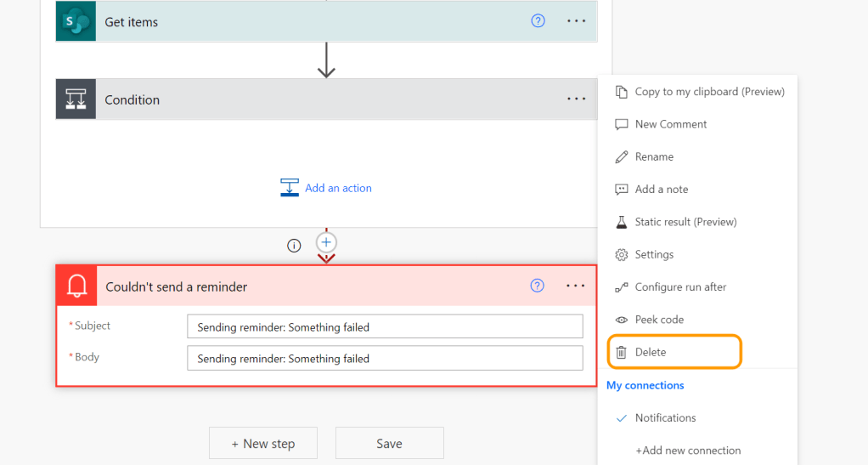The image size is (868, 465).
Task: Open the ellipsis menu on Get items
Action: tap(577, 21)
